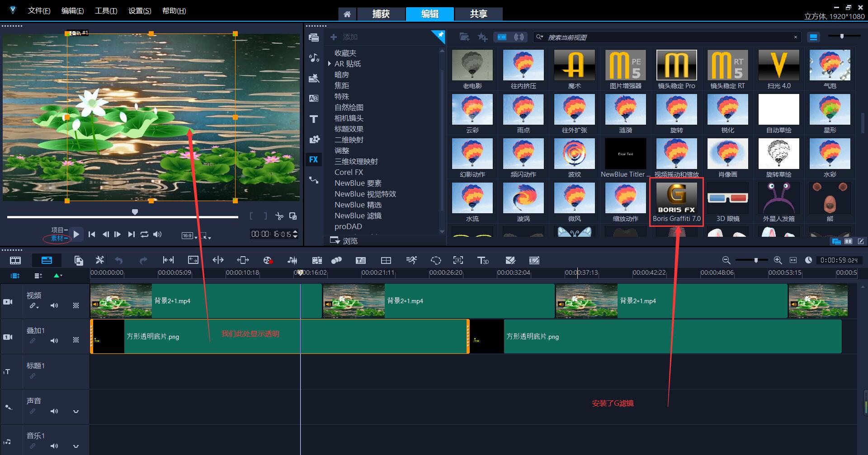Open the search options dropdown in library
Image resolution: width=868 pixels, height=455 pixels.
tap(540, 37)
